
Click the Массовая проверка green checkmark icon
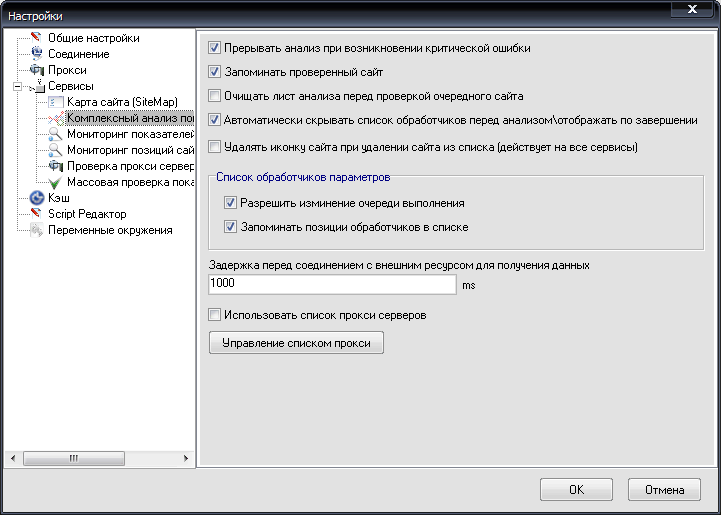[56, 182]
